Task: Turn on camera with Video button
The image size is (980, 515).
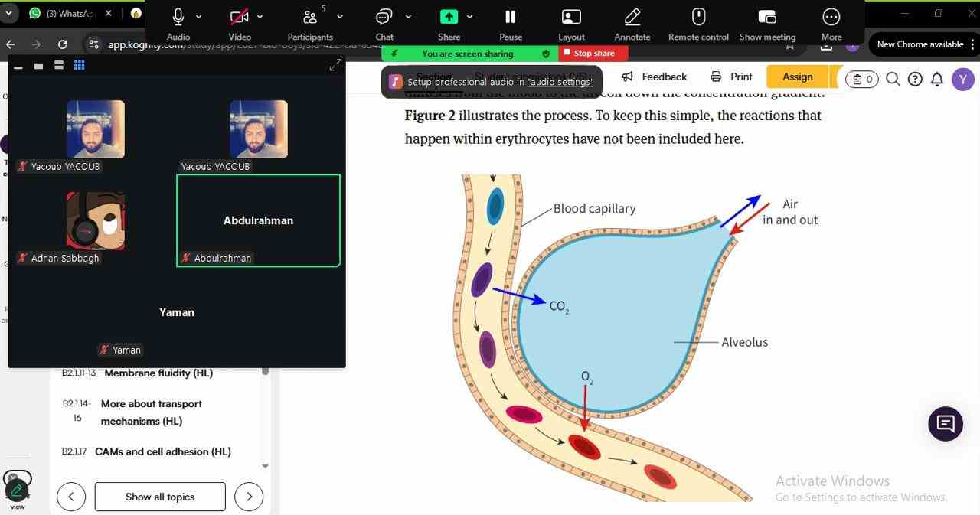Action: click(239, 18)
